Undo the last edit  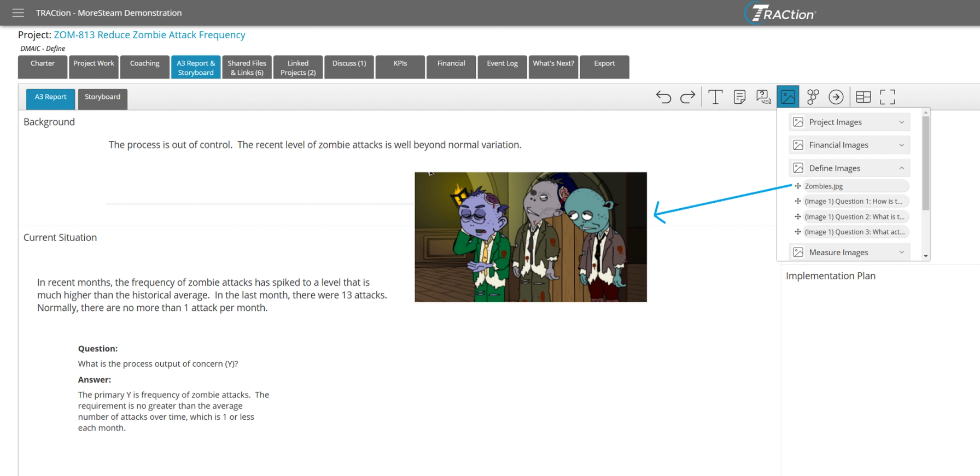663,97
